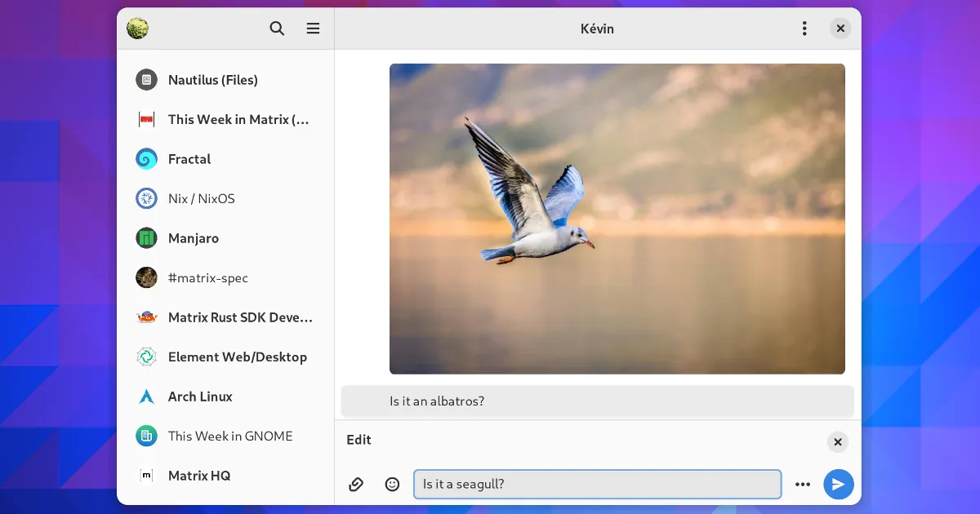Open the hamburger main menu

[313, 29]
